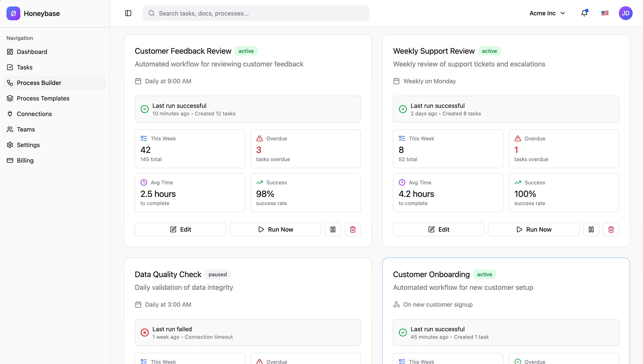Run the Weekly Support Review now

(x=533, y=229)
